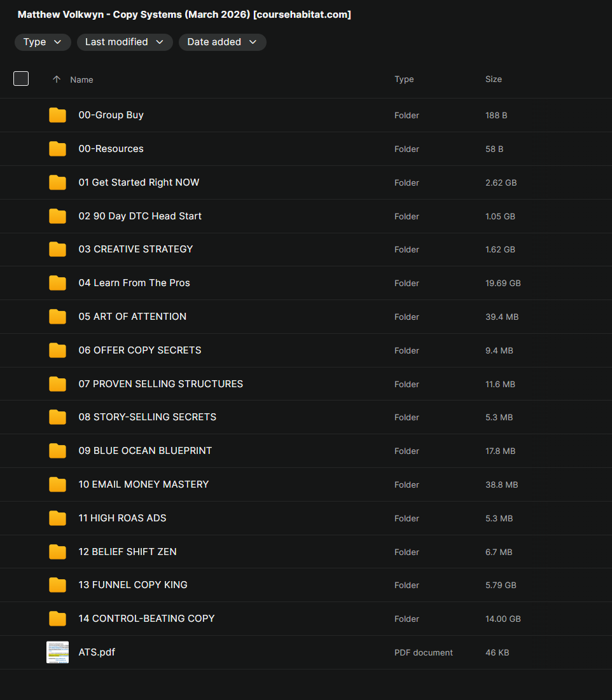Screen dimensions: 612x700
Task: Open 01 Get Started Right NOW
Action: pos(139,182)
